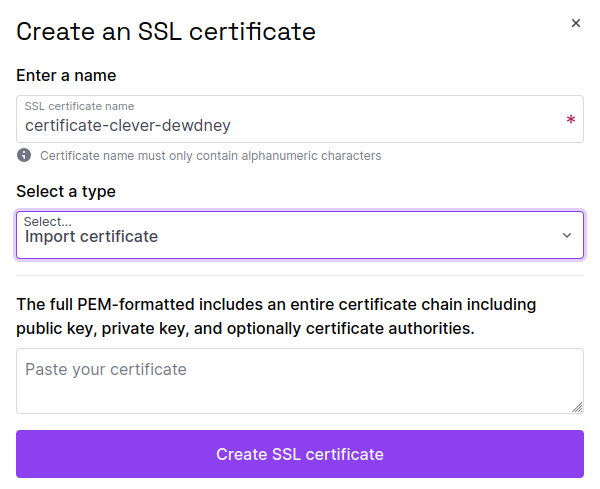Click the 'Select...' floating label in the dropdown
Screen dimensions: 600x489
coord(48,221)
